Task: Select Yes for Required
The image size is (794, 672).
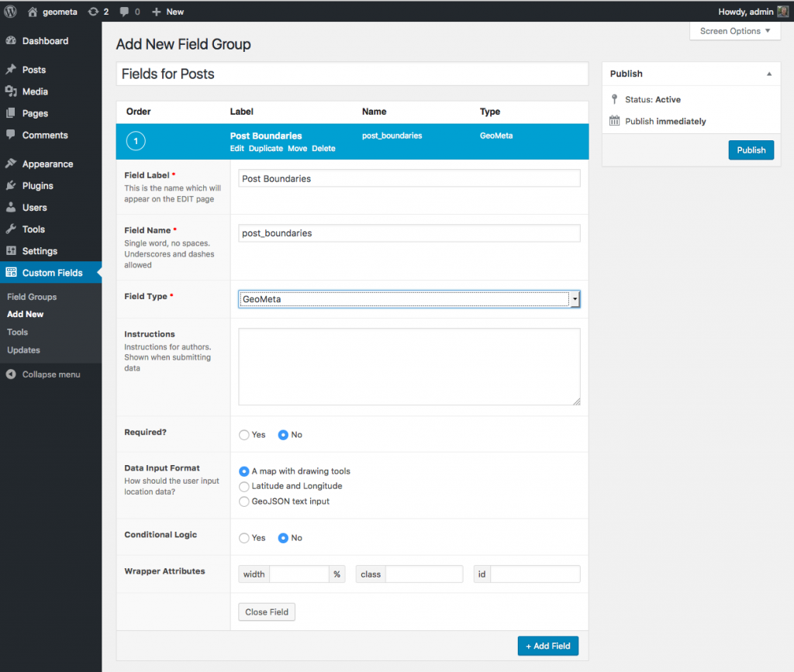Action: (x=244, y=435)
